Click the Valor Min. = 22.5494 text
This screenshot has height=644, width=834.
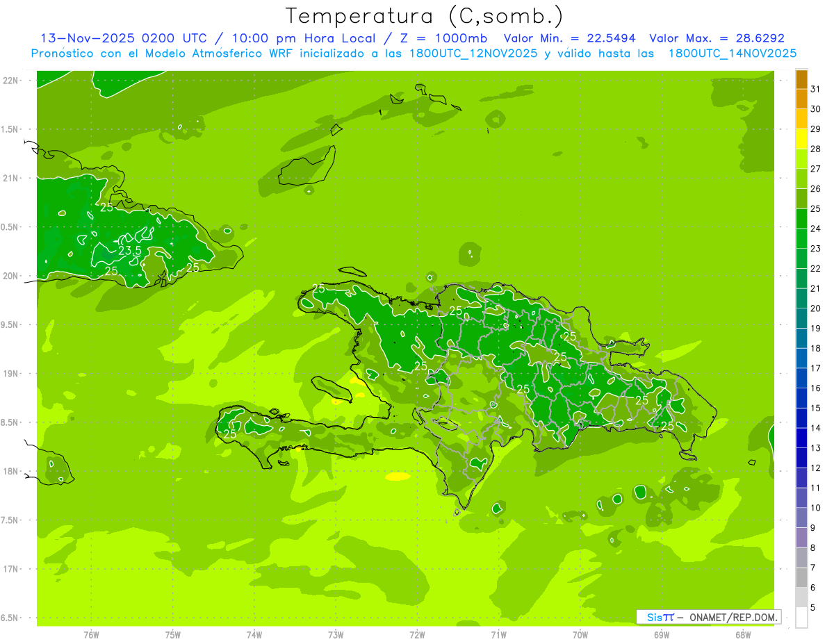tap(571, 38)
